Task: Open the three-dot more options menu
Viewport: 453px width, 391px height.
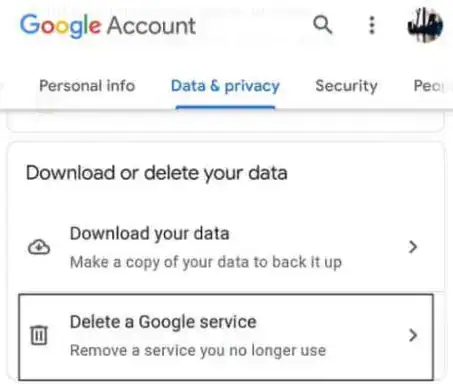Action: pyautogui.click(x=372, y=25)
